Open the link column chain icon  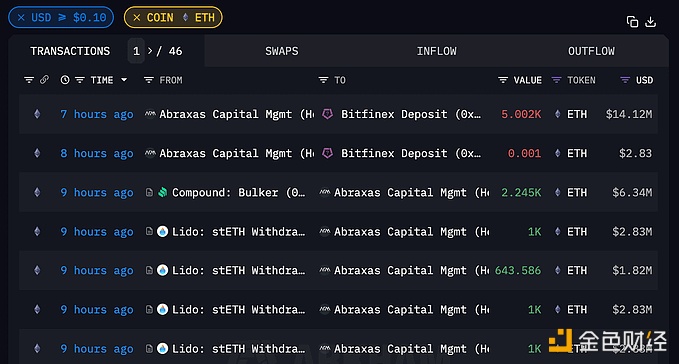click(44, 80)
